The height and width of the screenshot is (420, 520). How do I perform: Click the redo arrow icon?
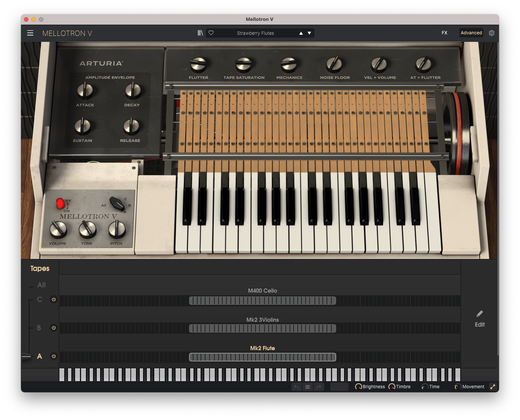(319, 387)
